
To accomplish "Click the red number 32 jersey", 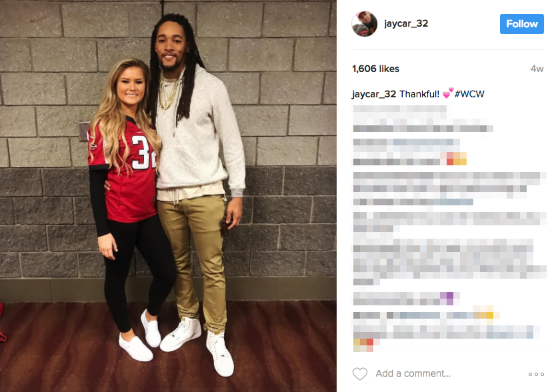I will tap(123, 169).
